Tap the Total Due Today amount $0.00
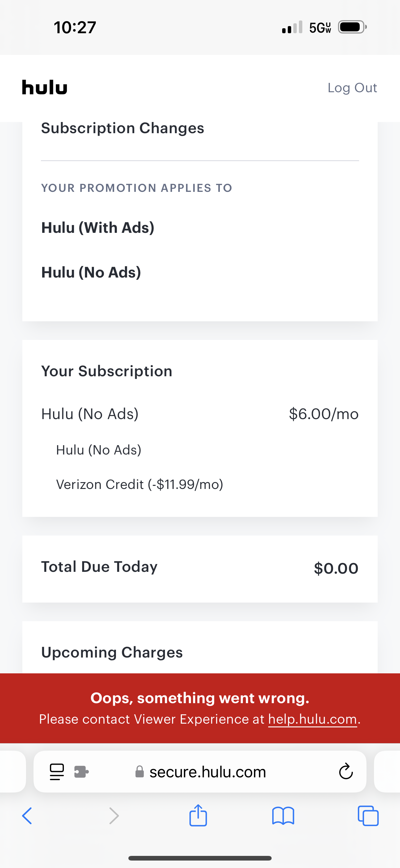 [x=336, y=568]
